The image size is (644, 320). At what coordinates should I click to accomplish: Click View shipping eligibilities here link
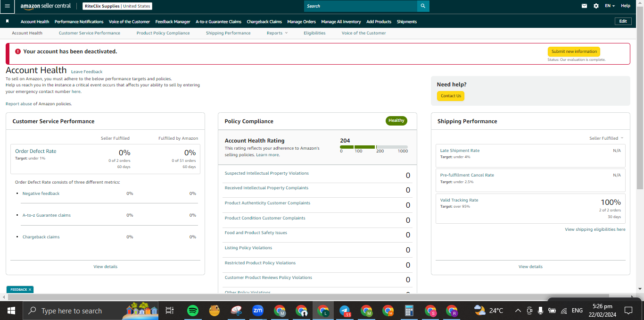(595, 229)
